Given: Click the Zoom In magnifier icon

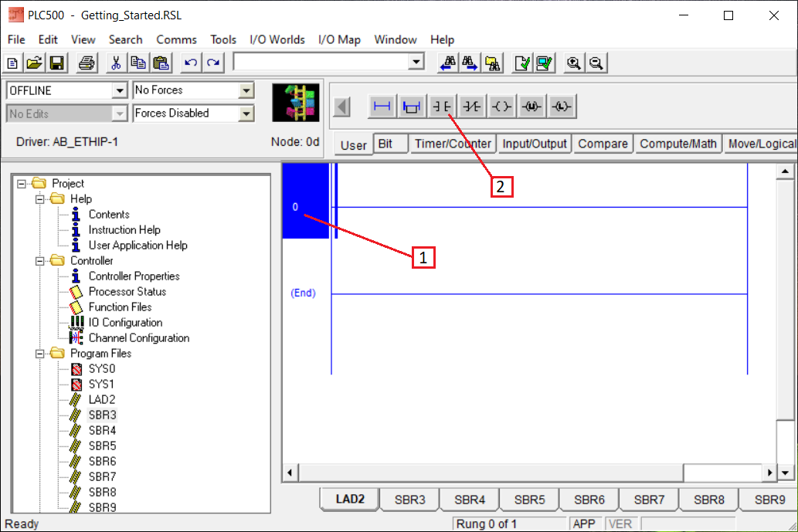Looking at the screenshot, I should pos(574,63).
